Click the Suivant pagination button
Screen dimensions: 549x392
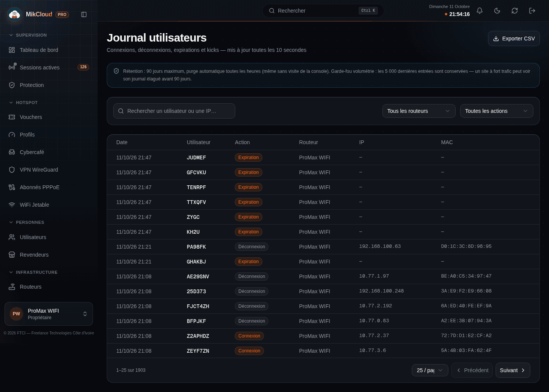[513, 370]
